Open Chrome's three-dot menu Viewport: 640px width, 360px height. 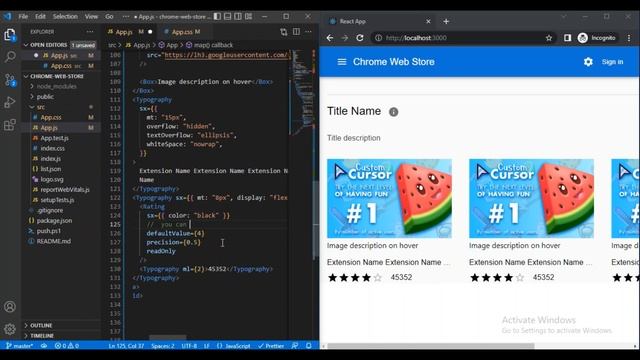click(629, 38)
